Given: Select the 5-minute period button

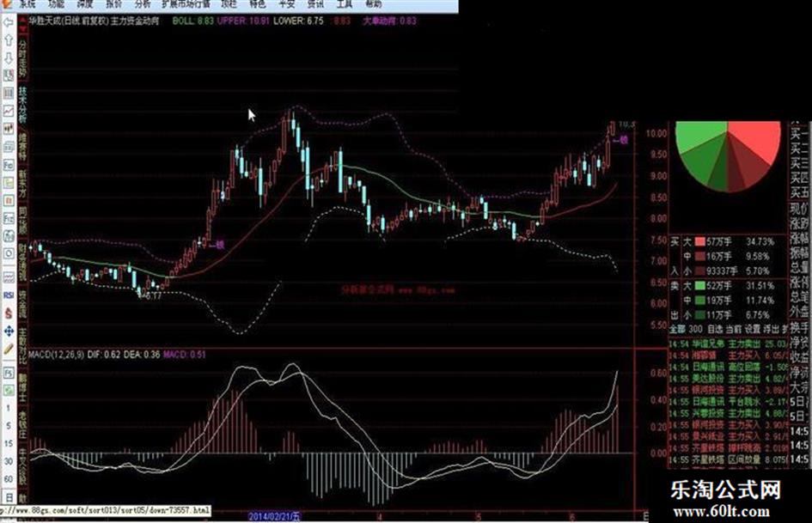Looking at the screenshot, I should pyautogui.click(x=9, y=426).
